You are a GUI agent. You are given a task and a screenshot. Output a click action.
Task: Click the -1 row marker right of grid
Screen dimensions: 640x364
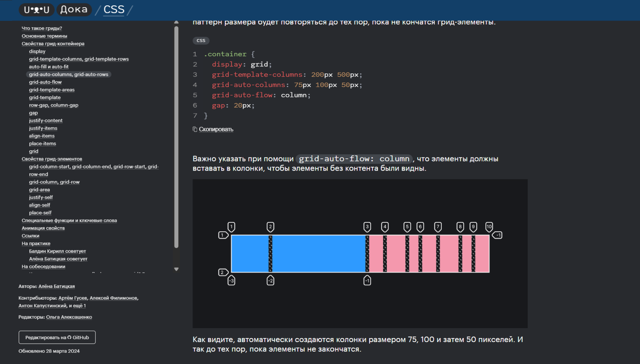(497, 235)
